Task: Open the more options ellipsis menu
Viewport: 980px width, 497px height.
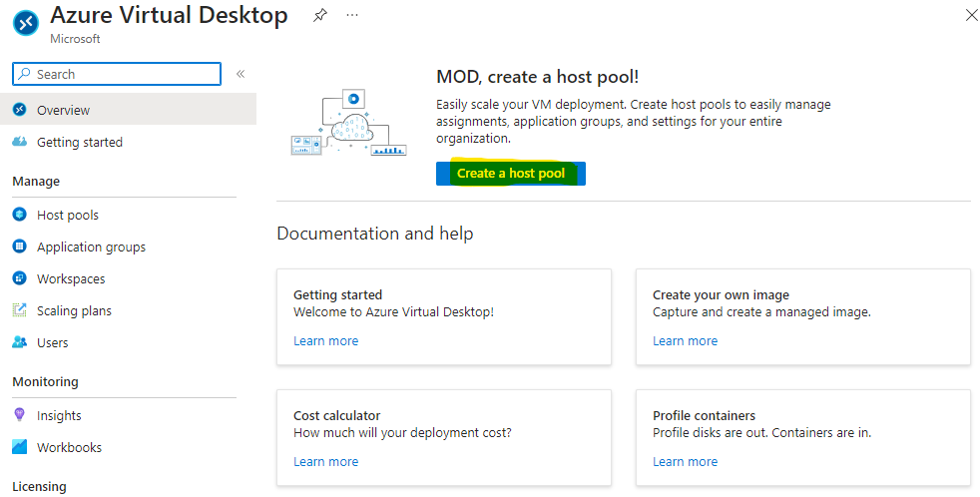Action: coord(352,15)
